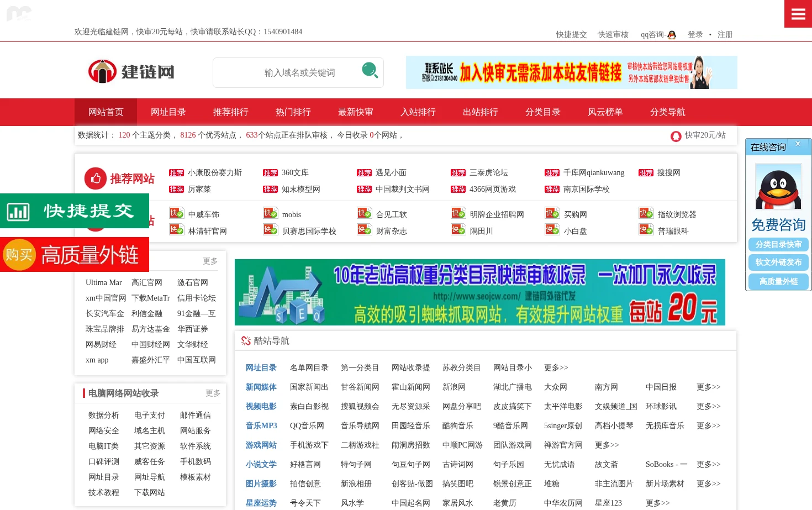The image size is (812, 510).
Task: Click the 快 icon next to 中威车饰
Action: point(177,213)
